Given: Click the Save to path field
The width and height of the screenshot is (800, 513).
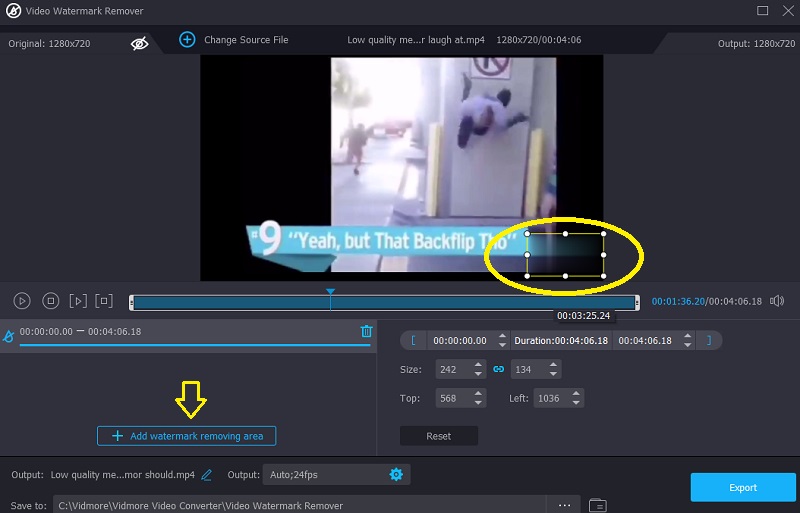Looking at the screenshot, I should pyautogui.click(x=300, y=505).
